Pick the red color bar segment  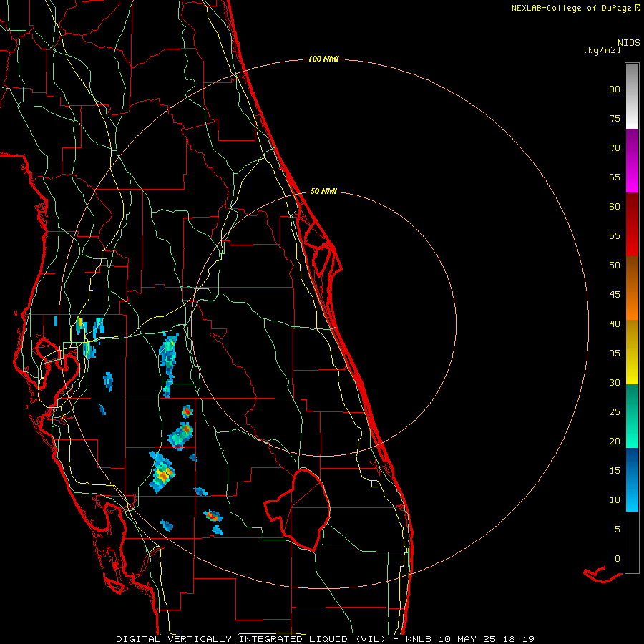click(x=632, y=224)
